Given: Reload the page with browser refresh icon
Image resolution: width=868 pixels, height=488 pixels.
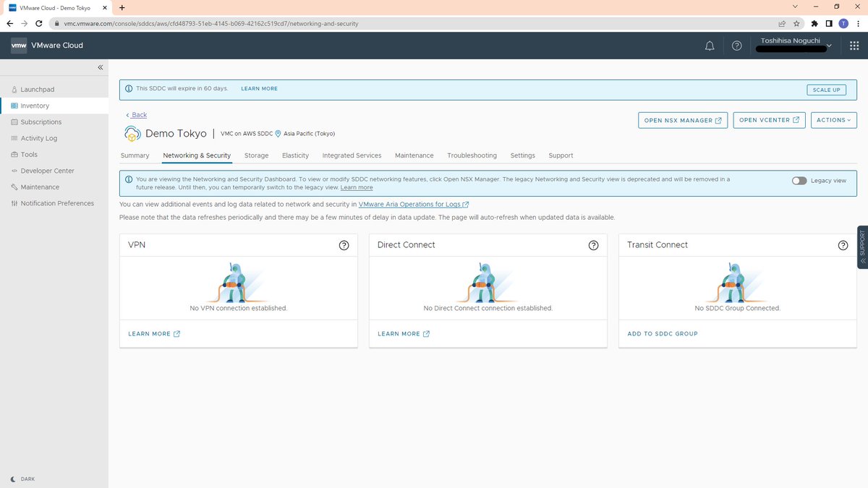Looking at the screenshot, I should 39,23.
